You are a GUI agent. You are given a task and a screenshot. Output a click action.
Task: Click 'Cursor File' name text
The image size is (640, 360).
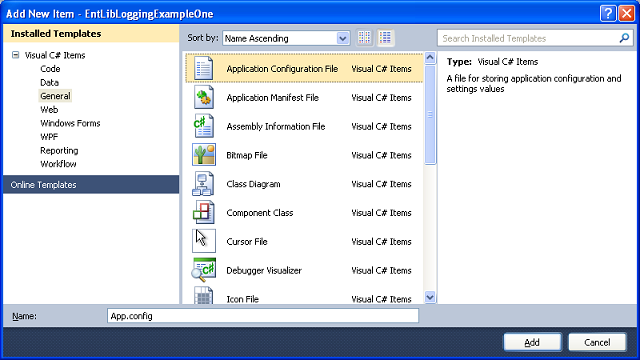247,242
